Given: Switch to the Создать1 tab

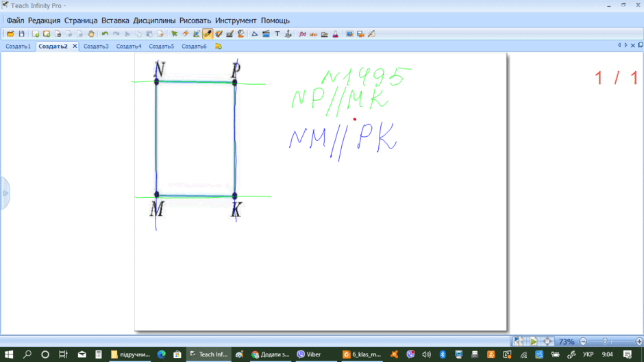Looking at the screenshot, I should pos(18,47).
